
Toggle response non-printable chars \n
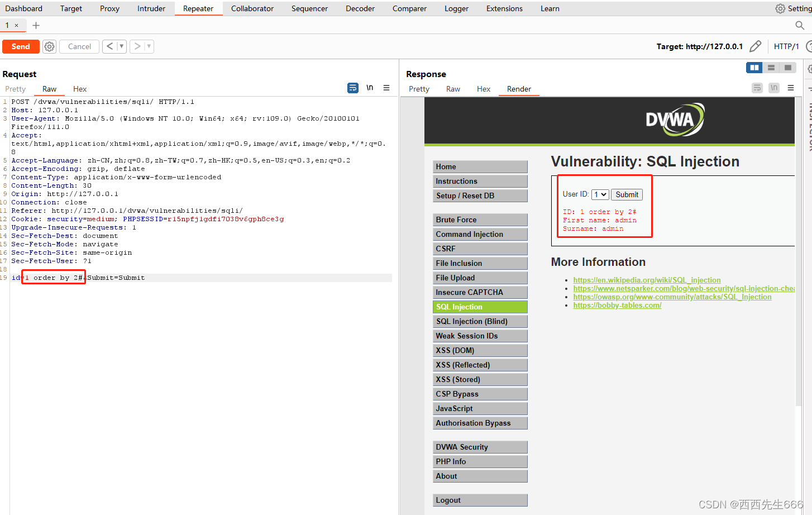point(774,88)
